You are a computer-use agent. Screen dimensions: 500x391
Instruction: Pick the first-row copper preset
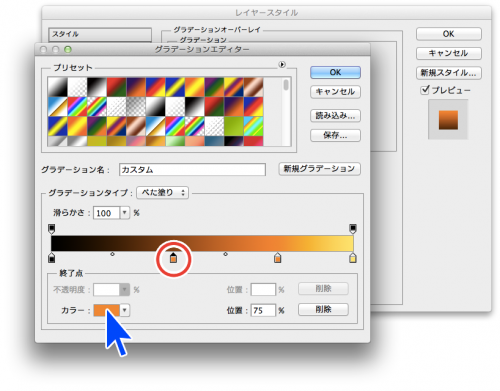click(253, 87)
